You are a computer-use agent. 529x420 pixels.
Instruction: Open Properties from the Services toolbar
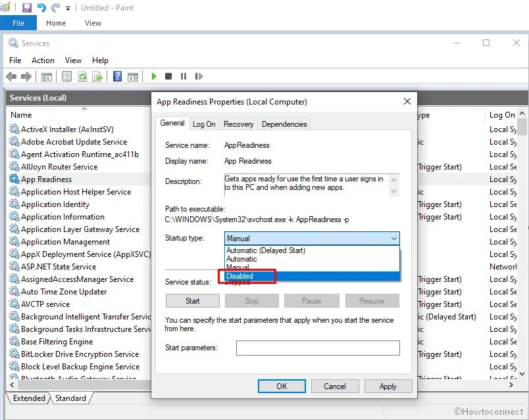tap(66, 76)
